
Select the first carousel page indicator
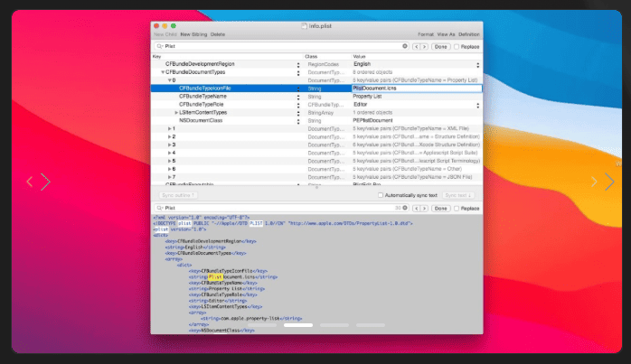click(x=262, y=325)
